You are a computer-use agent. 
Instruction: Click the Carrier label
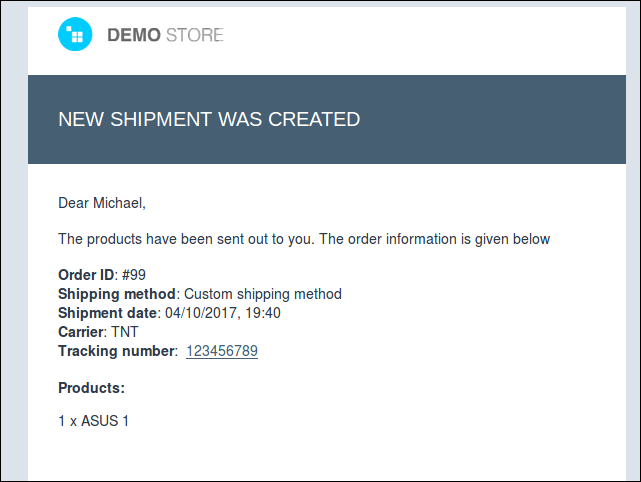[x=81, y=332]
